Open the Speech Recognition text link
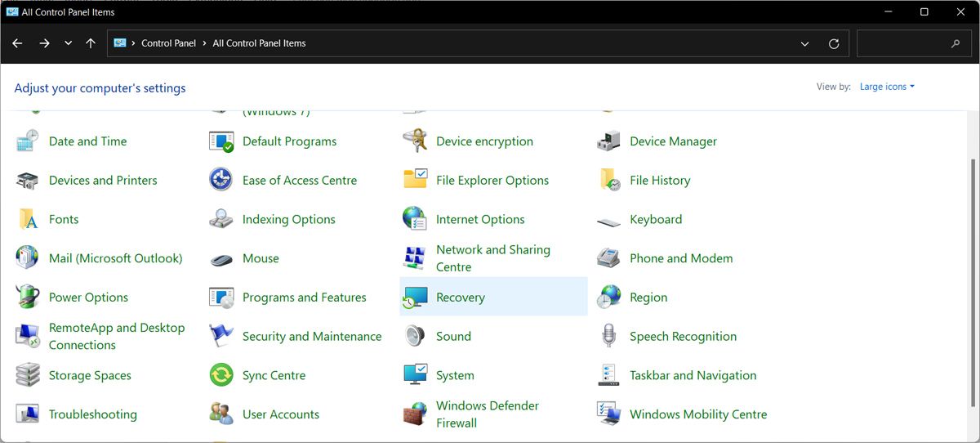 [x=683, y=337]
